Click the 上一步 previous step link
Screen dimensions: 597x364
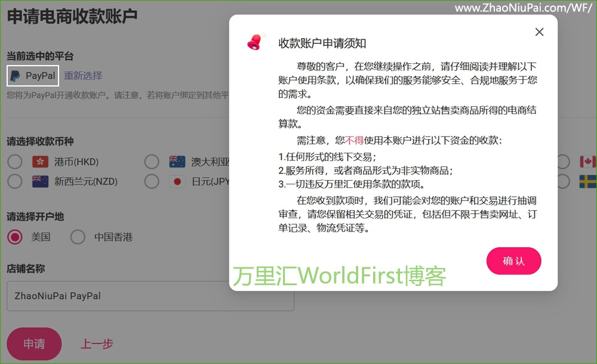pos(97,344)
